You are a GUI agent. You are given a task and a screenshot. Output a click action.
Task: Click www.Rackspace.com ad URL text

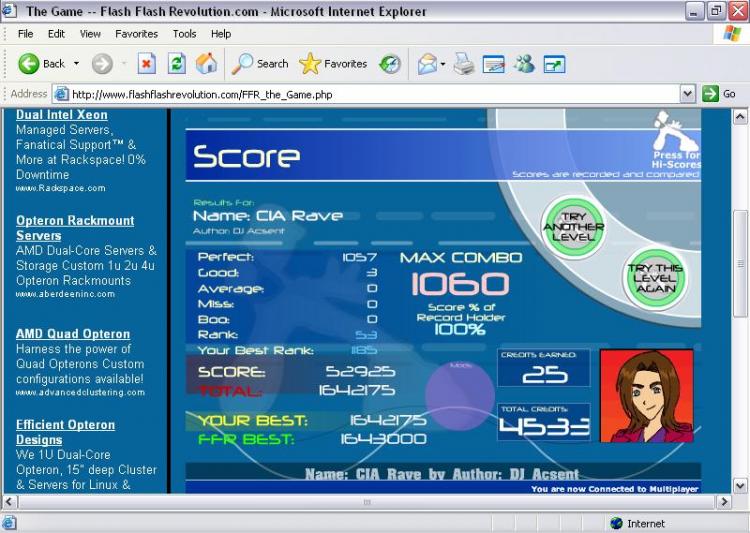tap(60, 189)
